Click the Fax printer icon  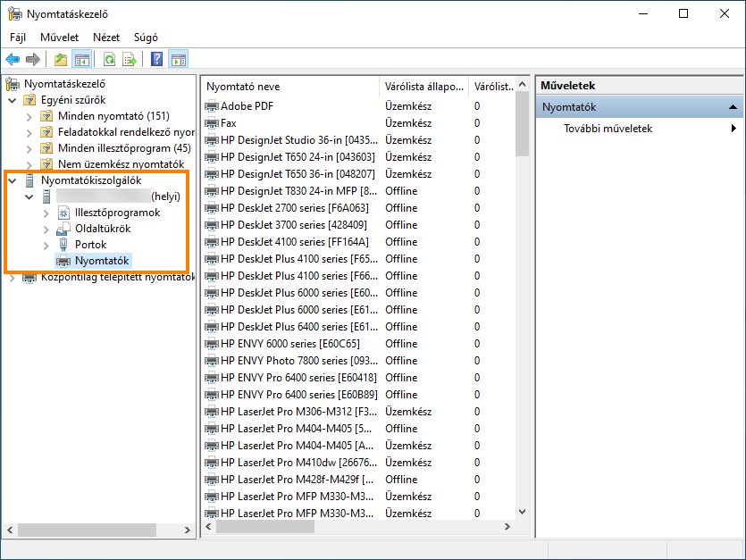point(212,123)
